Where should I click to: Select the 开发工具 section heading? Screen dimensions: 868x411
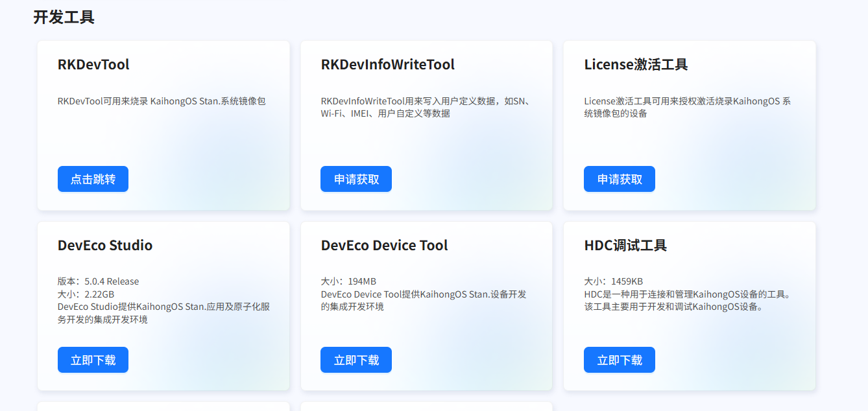(x=64, y=18)
